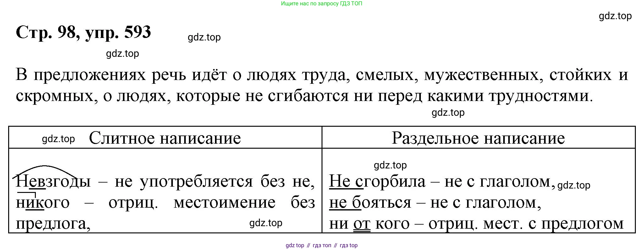Viewport: 644px width, 250px height.
Task: Click the word 'никого' in the left column
Action: tap(43, 203)
